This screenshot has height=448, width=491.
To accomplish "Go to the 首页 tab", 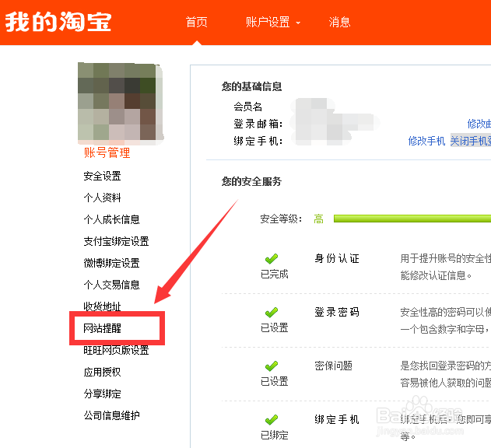I will coord(196,23).
